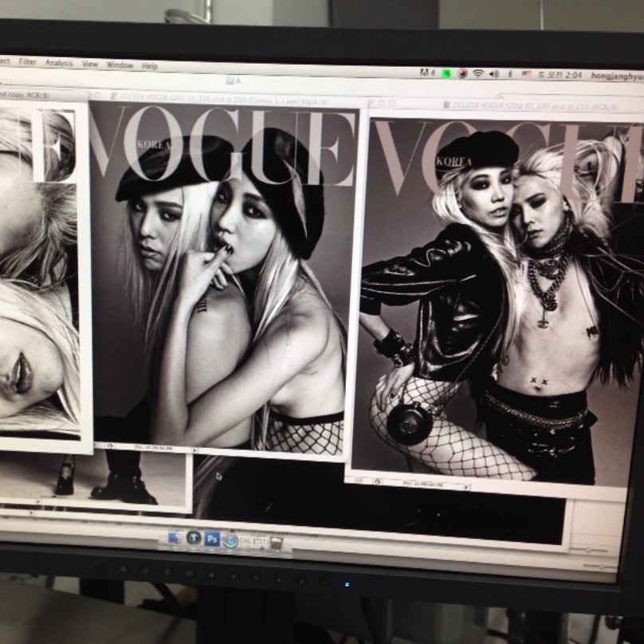The height and width of the screenshot is (644, 644).
Task: Open Photoshop from the Dock
Action: tap(212, 539)
